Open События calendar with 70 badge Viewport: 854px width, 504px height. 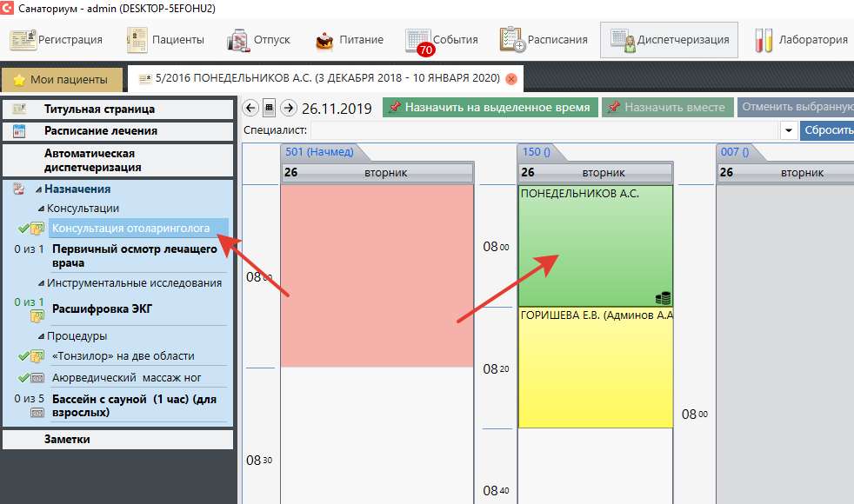tap(442, 40)
